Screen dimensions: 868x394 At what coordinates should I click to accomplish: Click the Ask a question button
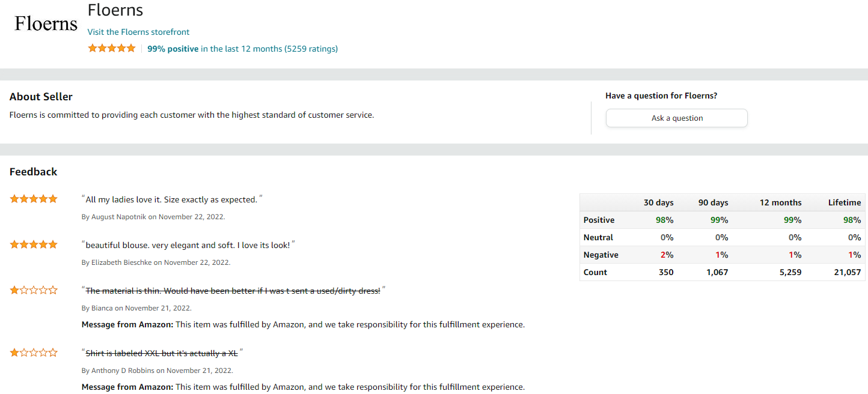[x=677, y=118]
